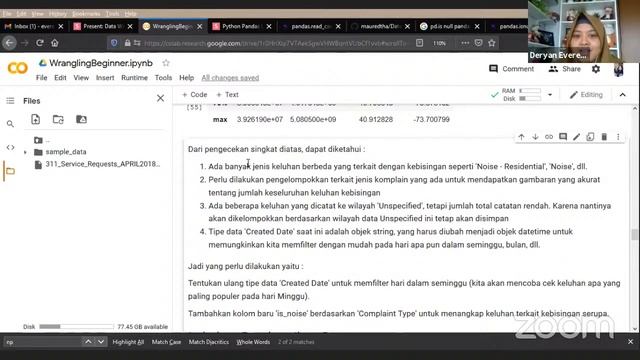The image size is (640, 360).
Task: Select 311_Service_Requests_APRIL2018 file
Action: point(103,164)
